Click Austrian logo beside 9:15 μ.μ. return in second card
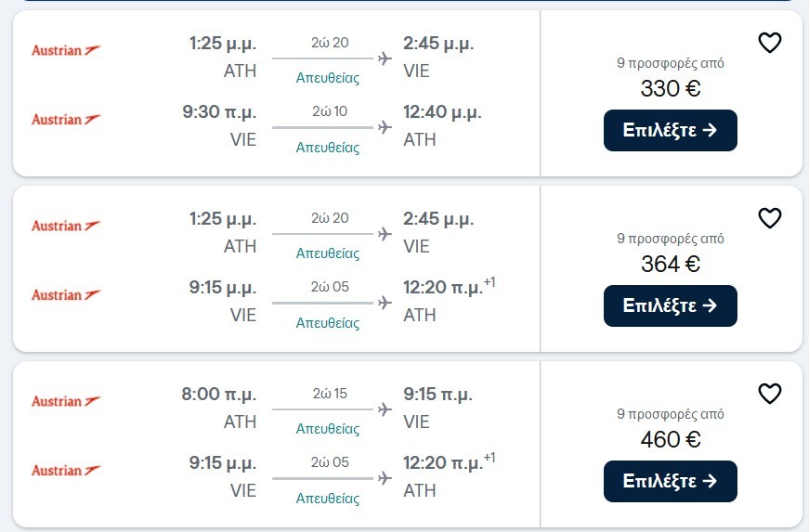809x532 pixels. click(66, 294)
